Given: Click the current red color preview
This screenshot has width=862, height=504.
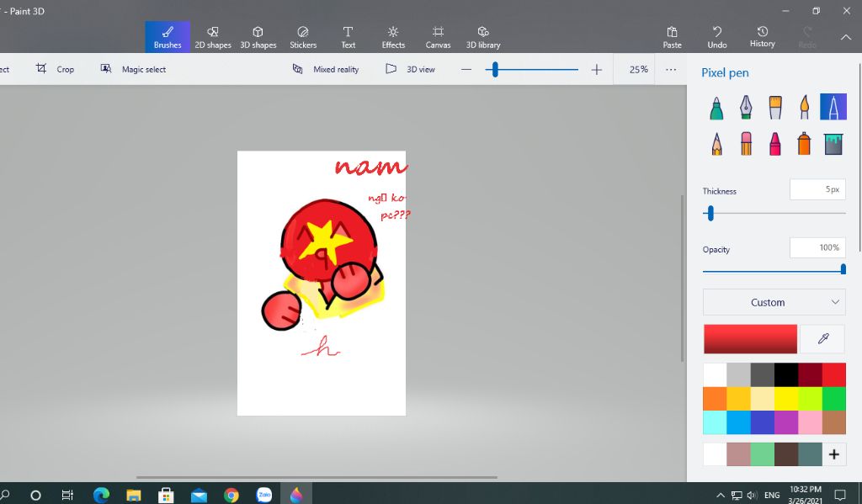Looking at the screenshot, I should coord(750,338).
